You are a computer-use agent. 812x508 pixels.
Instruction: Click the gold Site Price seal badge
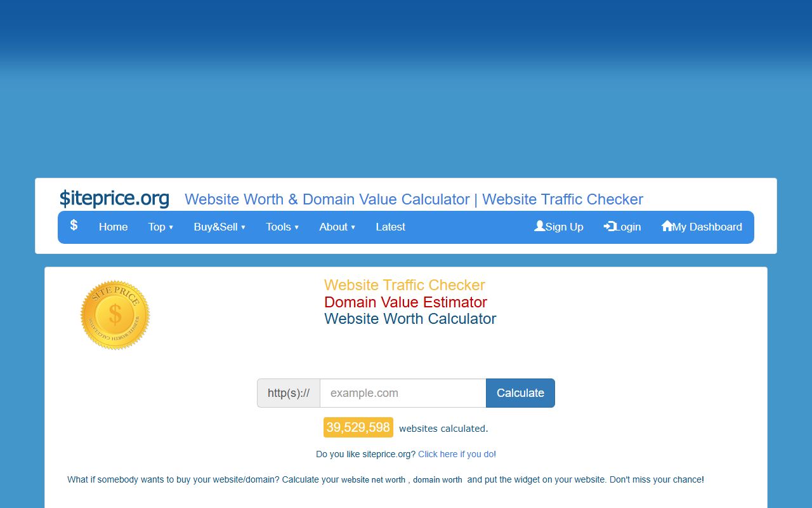tap(115, 315)
